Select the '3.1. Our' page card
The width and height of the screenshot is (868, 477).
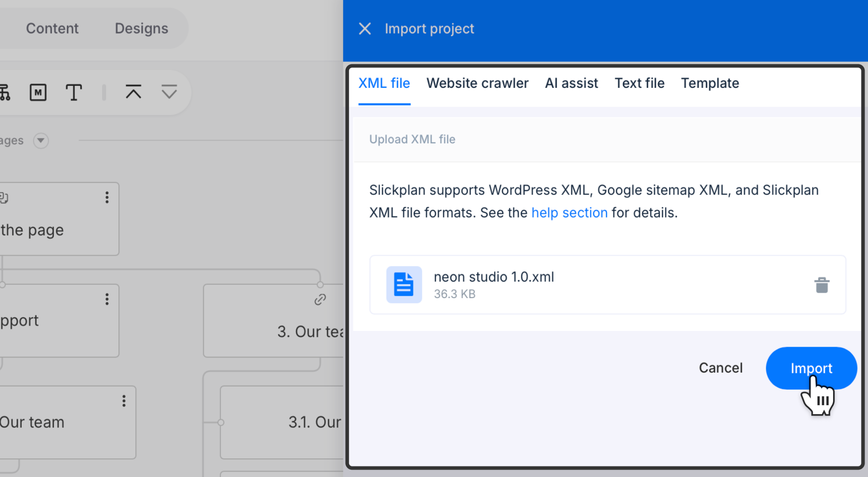coord(282,422)
